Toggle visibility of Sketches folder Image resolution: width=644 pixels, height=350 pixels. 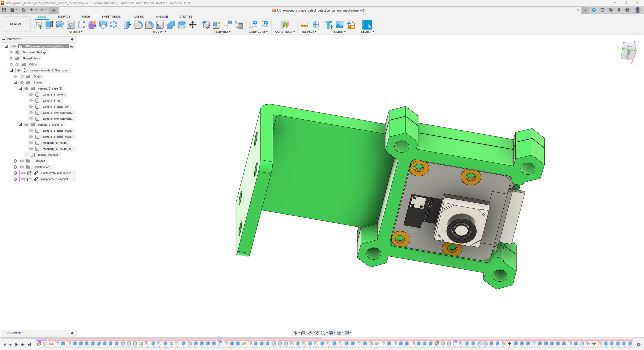click(22, 161)
